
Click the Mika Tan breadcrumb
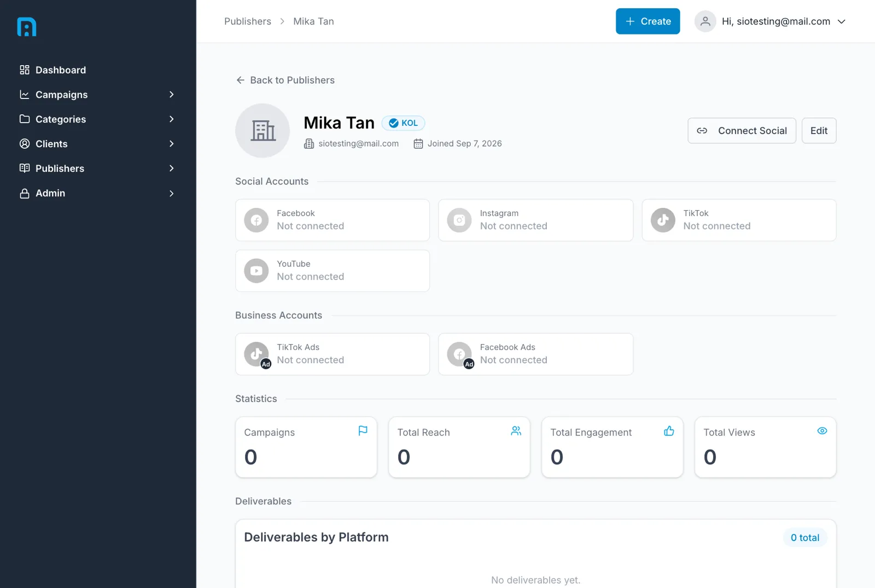[x=313, y=21]
